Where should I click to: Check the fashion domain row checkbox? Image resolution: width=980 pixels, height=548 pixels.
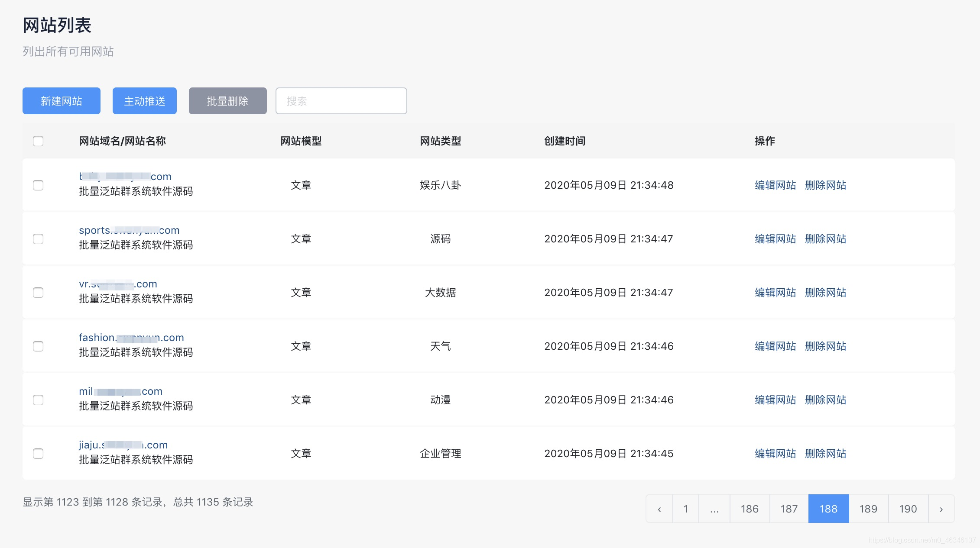tap(38, 346)
